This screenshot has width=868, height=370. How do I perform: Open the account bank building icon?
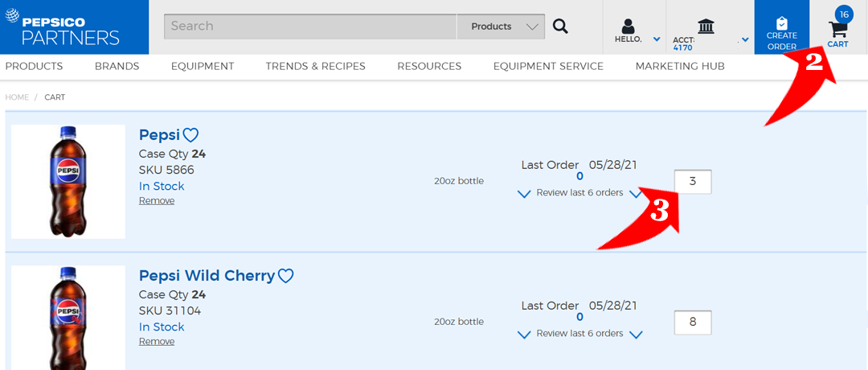point(706,27)
